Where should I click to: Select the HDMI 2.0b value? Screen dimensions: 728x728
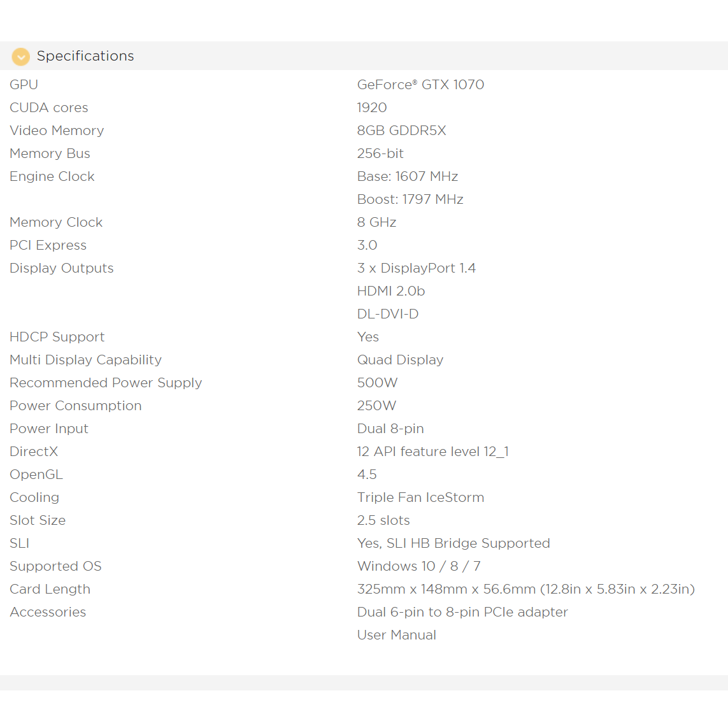click(x=391, y=291)
